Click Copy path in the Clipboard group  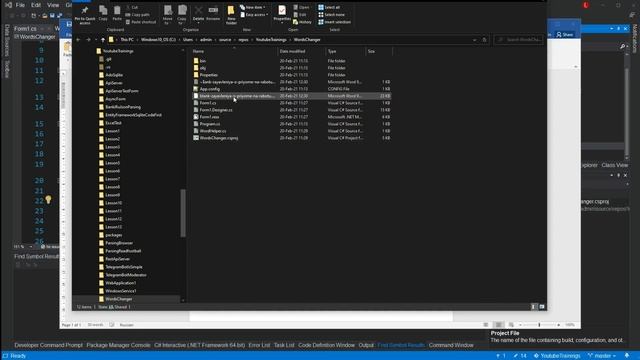click(x=138, y=15)
